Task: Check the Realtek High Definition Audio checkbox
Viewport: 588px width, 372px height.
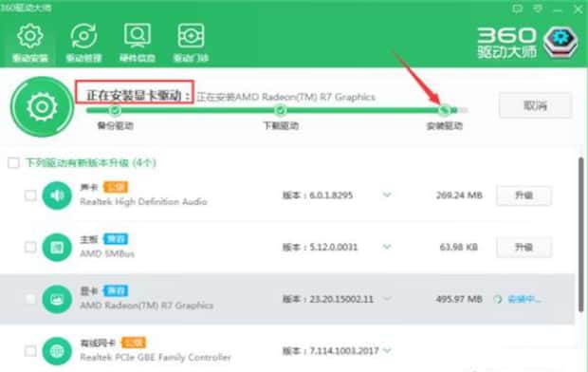Action: [x=30, y=195]
